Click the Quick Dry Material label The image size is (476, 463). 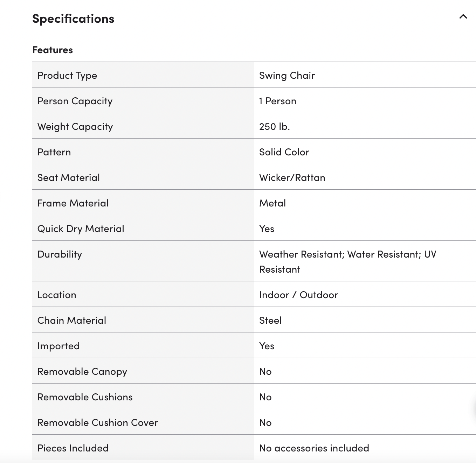(81, 229)
